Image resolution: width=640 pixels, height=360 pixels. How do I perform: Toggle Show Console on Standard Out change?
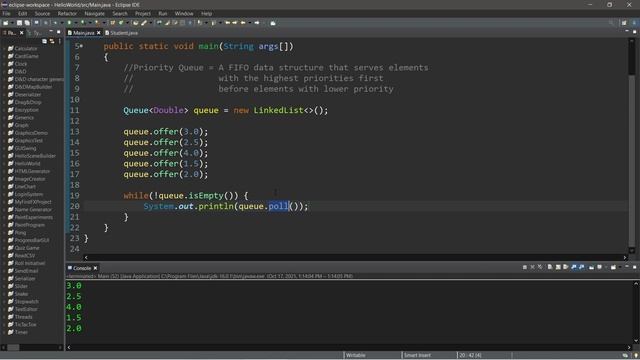(574, 267)
